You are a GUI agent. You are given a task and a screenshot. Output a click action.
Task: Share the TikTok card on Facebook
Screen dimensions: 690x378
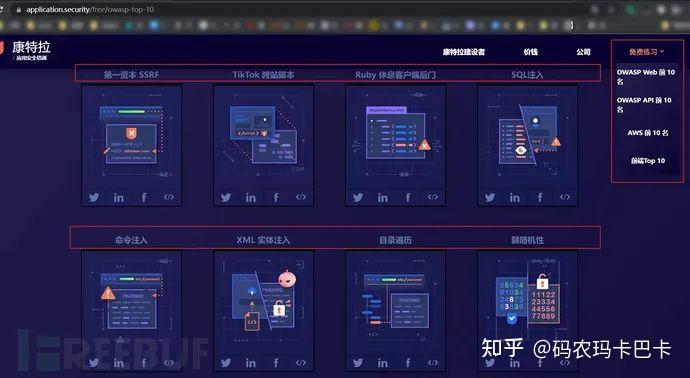point(276,198)
